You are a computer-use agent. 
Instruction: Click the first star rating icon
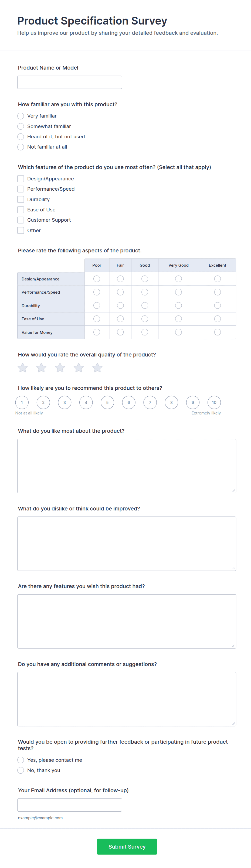click(x=23, y=368)
